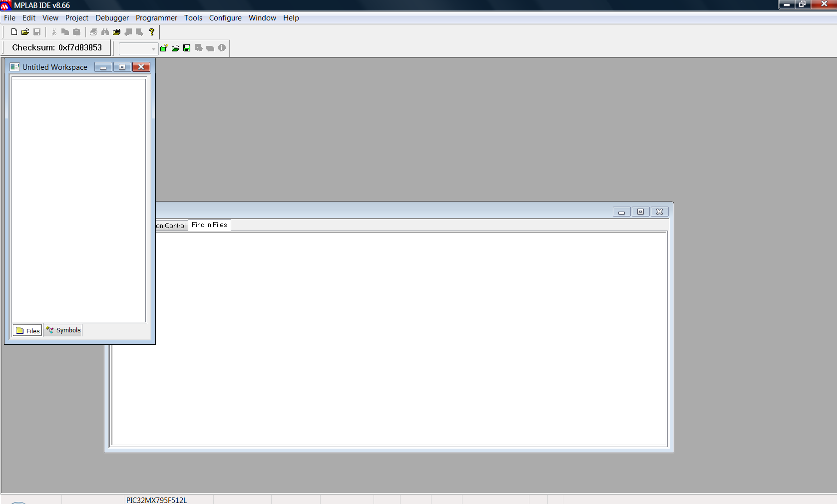Click the Checksum value display
Viewport: 837px width, 504px height.
pyautogui.click(x=57, y=48)
